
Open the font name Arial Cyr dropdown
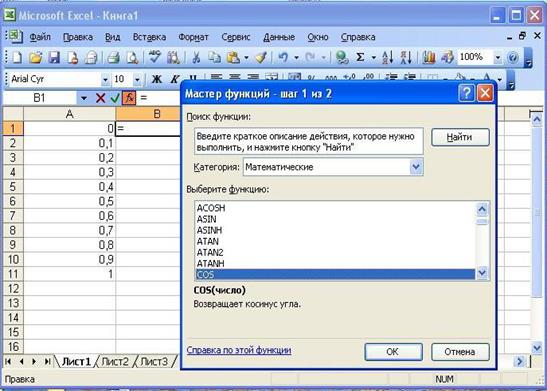(x=105, y=80)
